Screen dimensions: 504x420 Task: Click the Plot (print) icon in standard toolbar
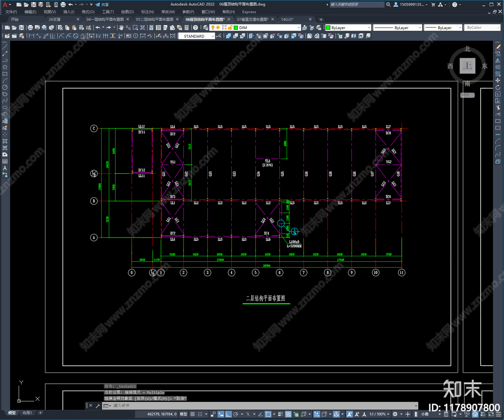click(x=30, y=28)
